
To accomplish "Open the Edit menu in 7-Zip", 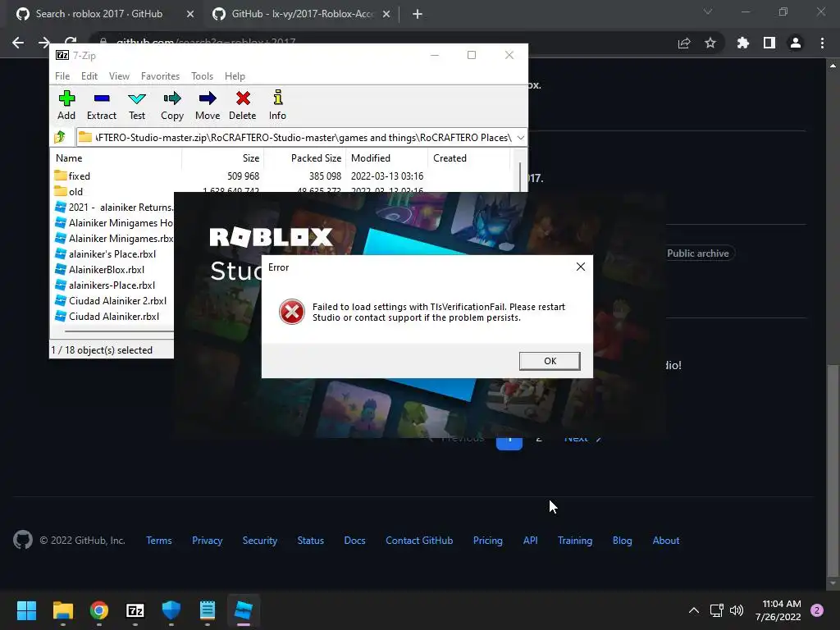I will [89, 76].
